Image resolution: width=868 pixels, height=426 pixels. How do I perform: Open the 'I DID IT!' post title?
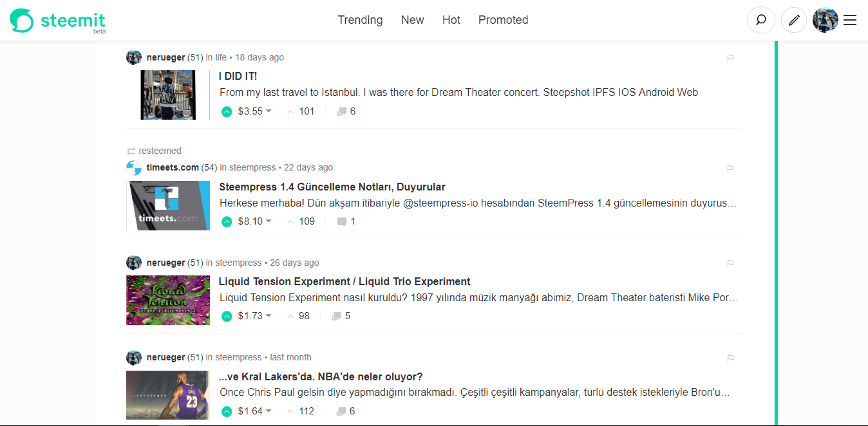click(238, 77)
